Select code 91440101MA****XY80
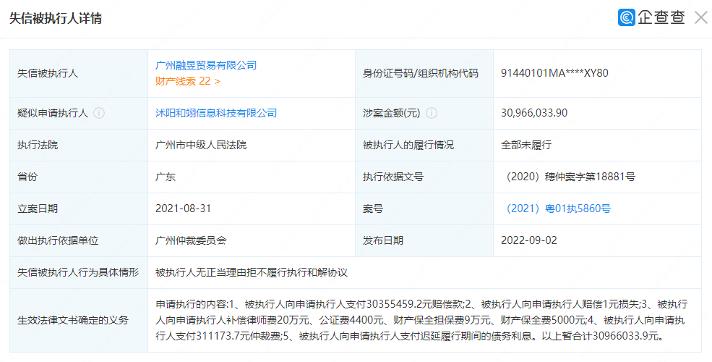 pos(554,73)
